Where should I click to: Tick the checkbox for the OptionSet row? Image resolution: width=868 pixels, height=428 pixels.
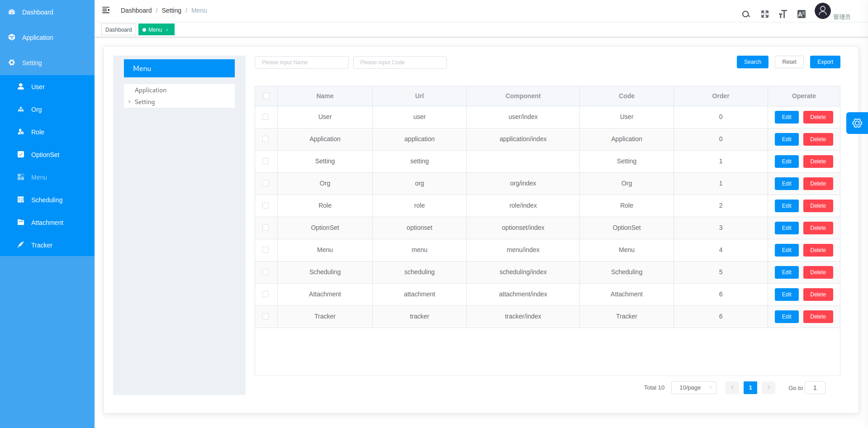(266, 228)
